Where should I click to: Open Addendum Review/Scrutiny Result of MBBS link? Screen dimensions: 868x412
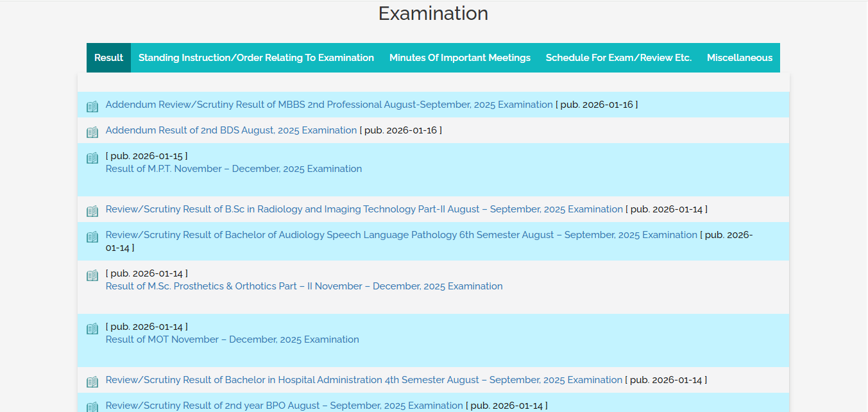tap(328, 104)
